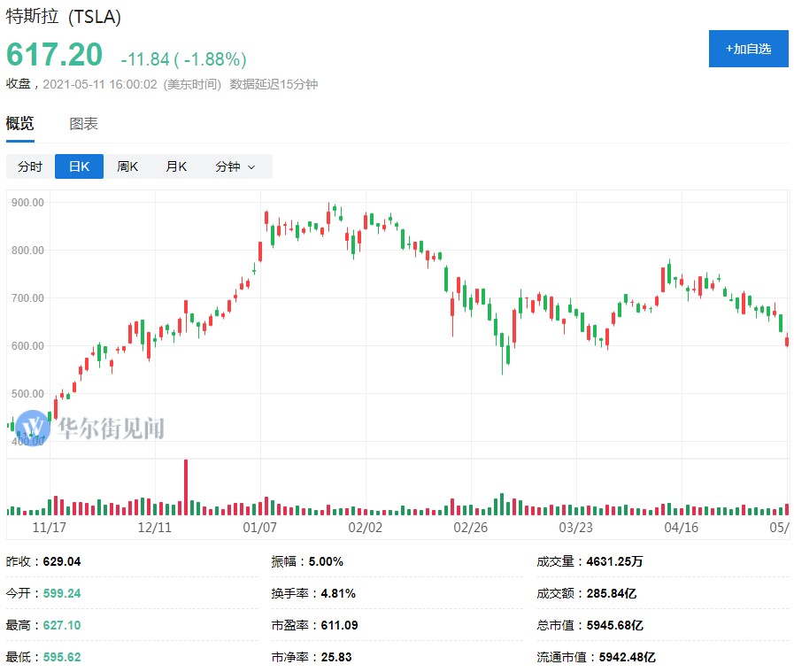Open the 图表 tab
This screenshot has height=672, width=794.
(x=84, y=124)
